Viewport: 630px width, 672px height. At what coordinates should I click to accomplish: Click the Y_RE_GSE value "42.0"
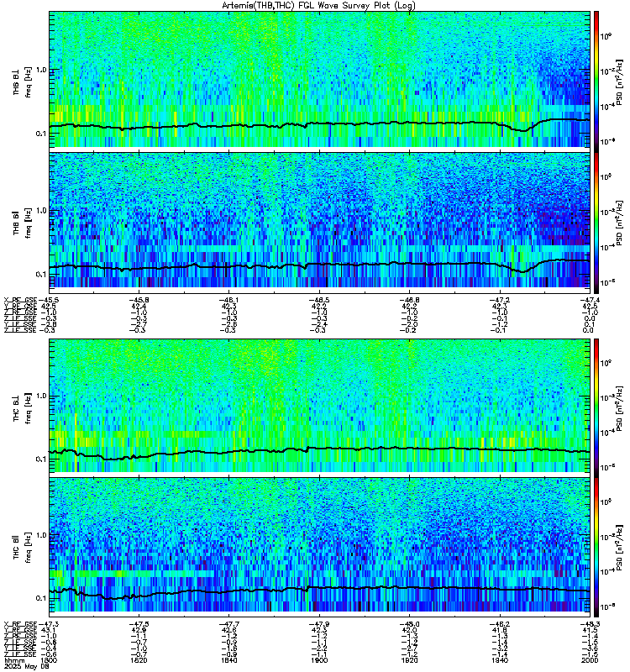pos(409,630)
